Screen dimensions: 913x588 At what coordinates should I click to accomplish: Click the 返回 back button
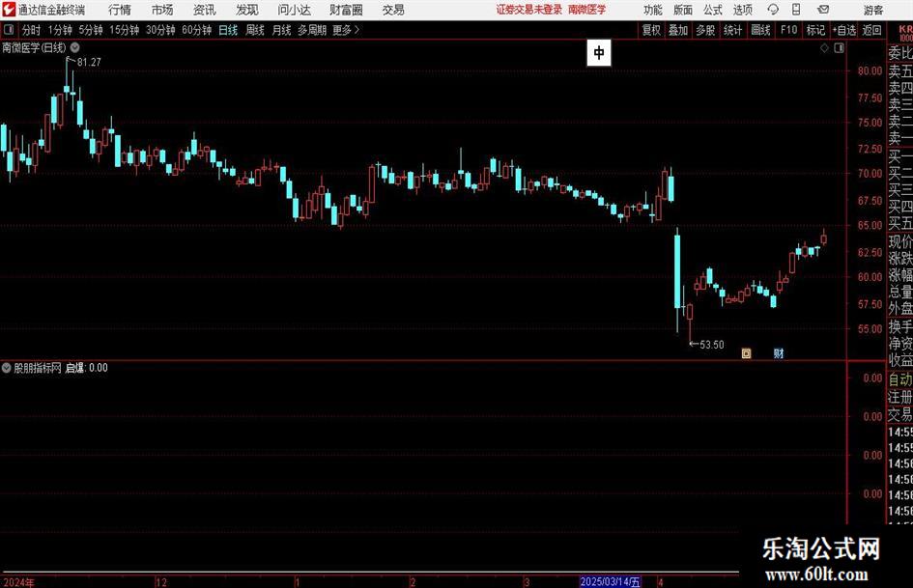tap(871, 30)
